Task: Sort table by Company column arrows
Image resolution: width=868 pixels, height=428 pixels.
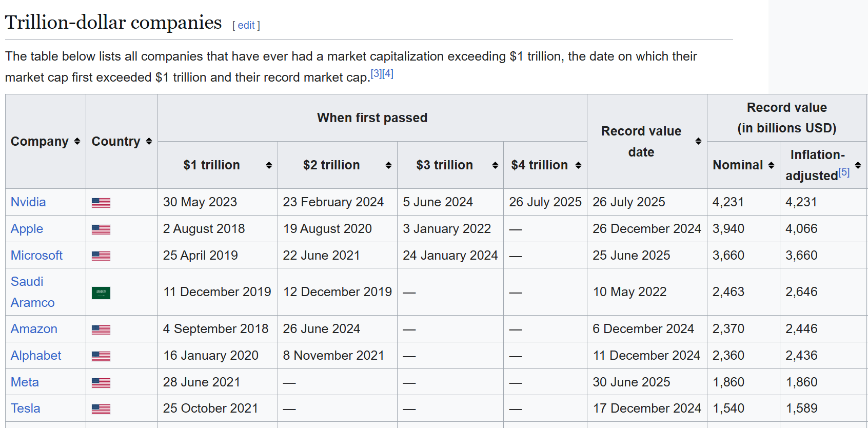Action: (x=77, y=141)
